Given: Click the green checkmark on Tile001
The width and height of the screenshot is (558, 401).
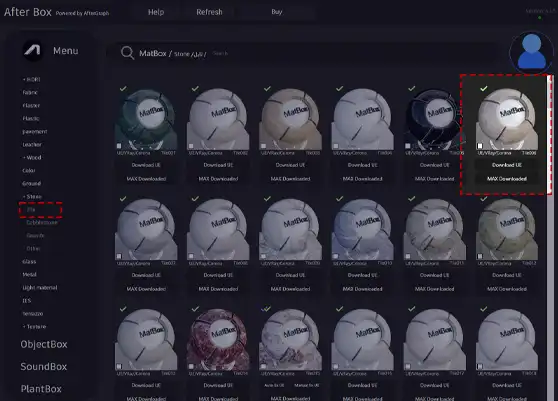Looking at the screenshot, I should pyautogui.click(x=123, y=89).
